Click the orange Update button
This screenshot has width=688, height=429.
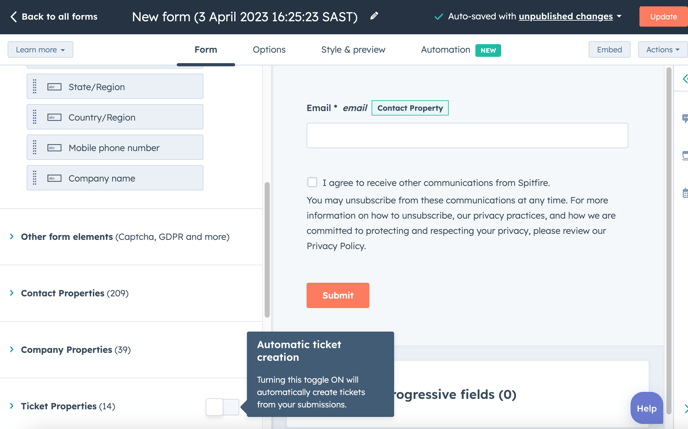663,17
